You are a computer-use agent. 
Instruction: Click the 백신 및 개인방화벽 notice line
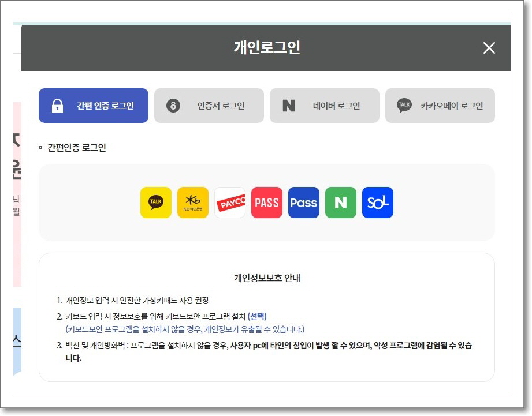point(268,351)
